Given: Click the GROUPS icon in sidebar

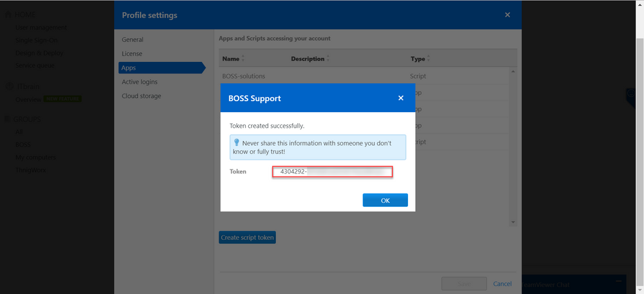Looking at the screenshot, I should [7, 119].
